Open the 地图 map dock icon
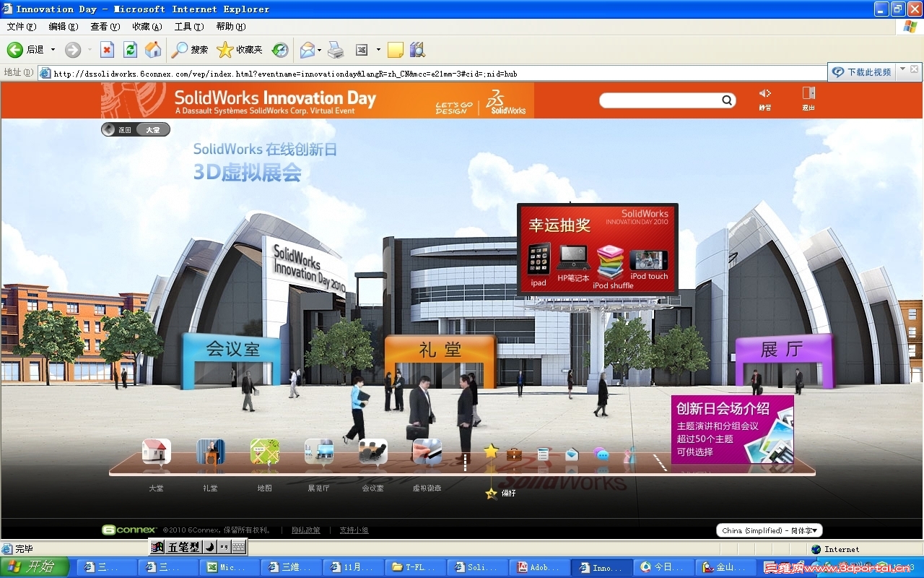Screen dimensions: 924x578 click(x=265, y=452)
